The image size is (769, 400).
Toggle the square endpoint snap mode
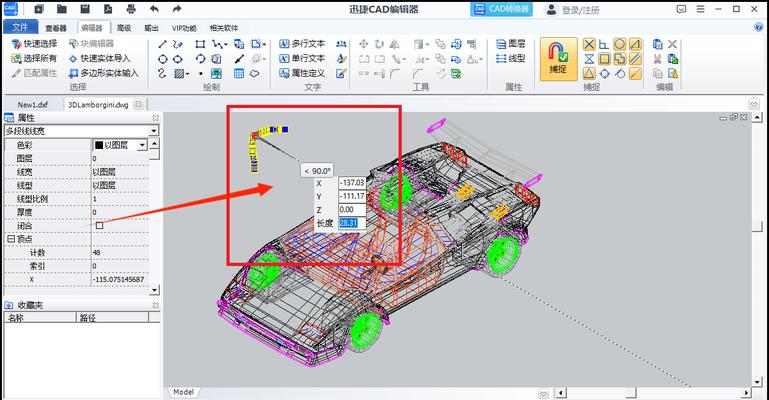(x=604, y=59)
